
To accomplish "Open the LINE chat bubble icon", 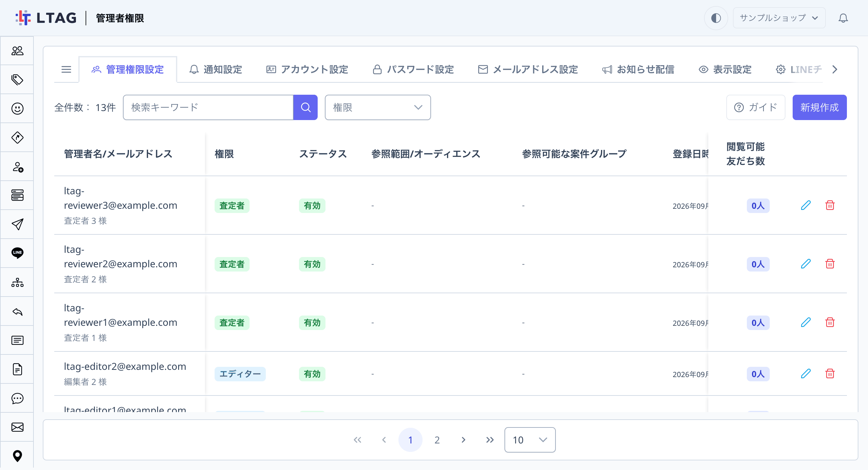I will click(x=17, y=253).
